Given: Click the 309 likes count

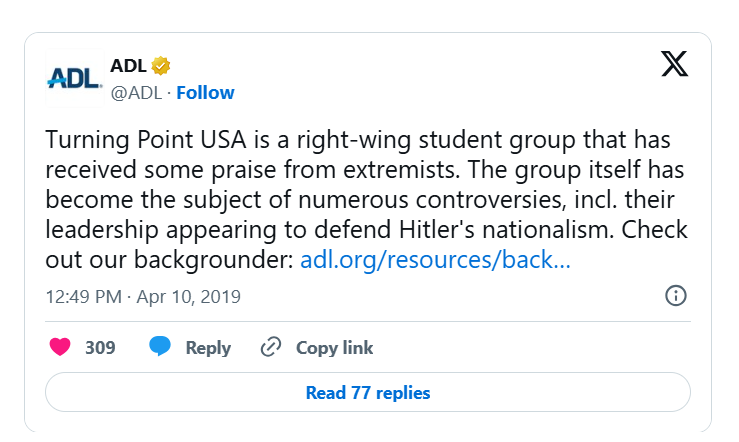Looking at the screenshot, I should [x=100, y=348].
